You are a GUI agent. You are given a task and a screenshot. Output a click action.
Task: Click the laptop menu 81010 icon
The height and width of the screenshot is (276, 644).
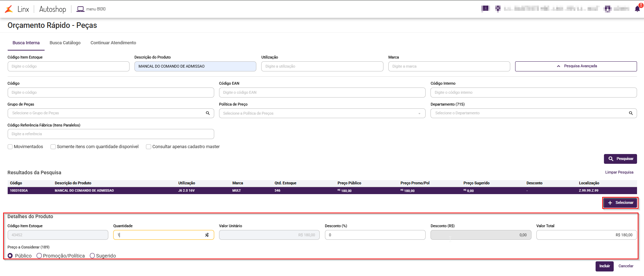[x=80, y=9]
